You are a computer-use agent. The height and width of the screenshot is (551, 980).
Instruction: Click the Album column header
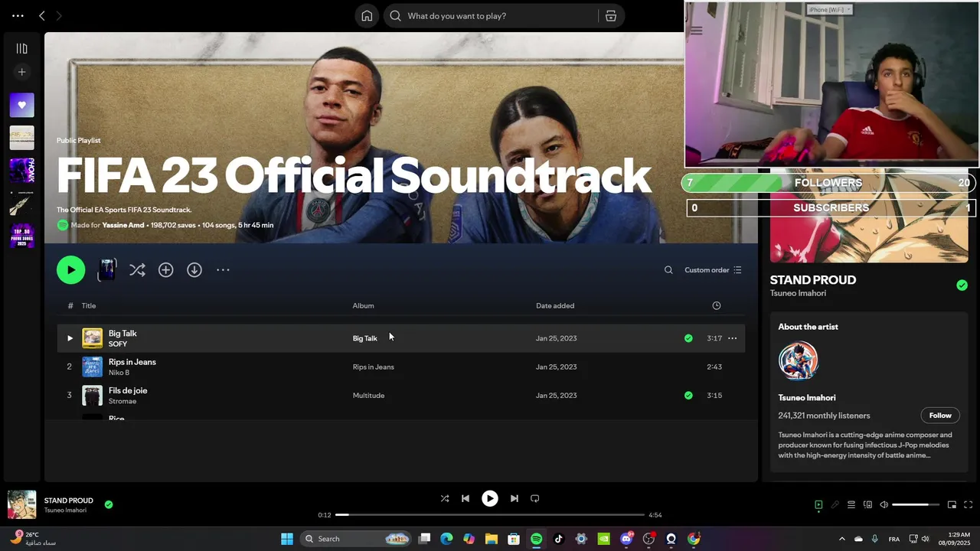[x=363, y=306]
